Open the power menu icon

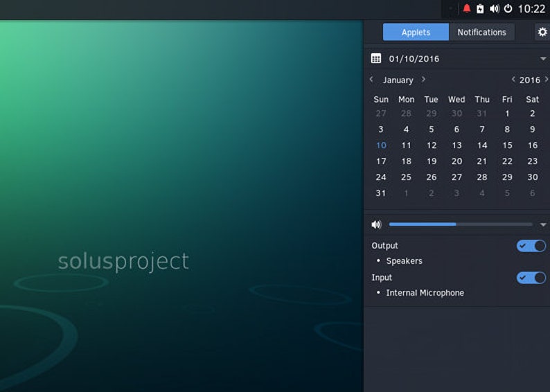click(x=508, y=9)
